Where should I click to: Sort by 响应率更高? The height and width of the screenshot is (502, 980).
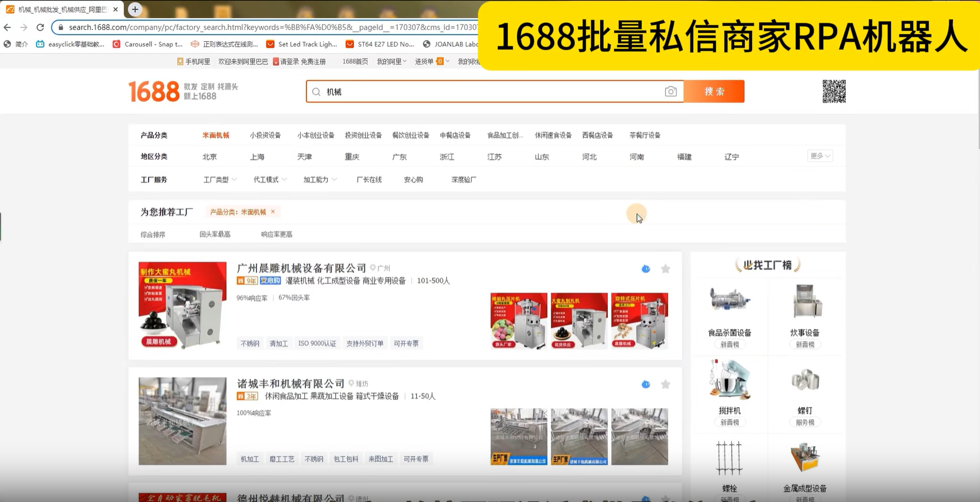click(277, 235)
